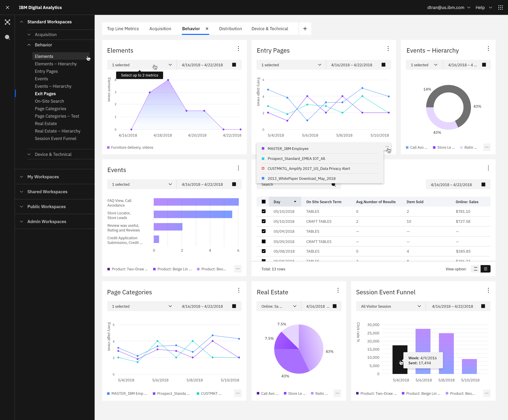
Task: Collapse the Standard Workspaces section
Action: point(21,22)
